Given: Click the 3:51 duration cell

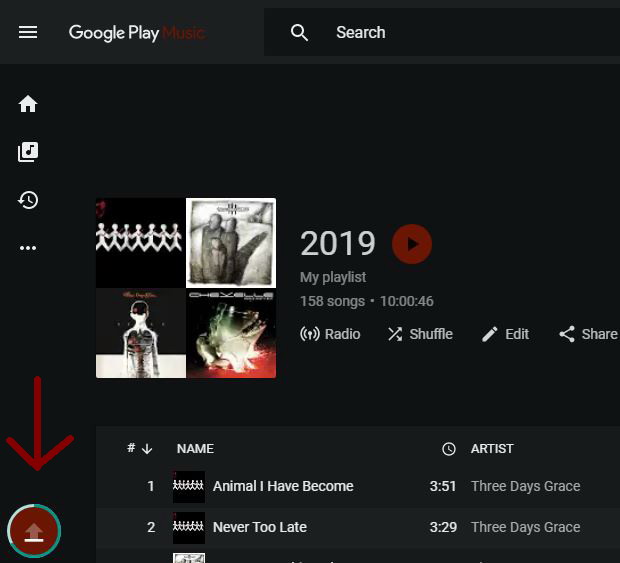Looking at the screenshot, I should click(443, 486).
